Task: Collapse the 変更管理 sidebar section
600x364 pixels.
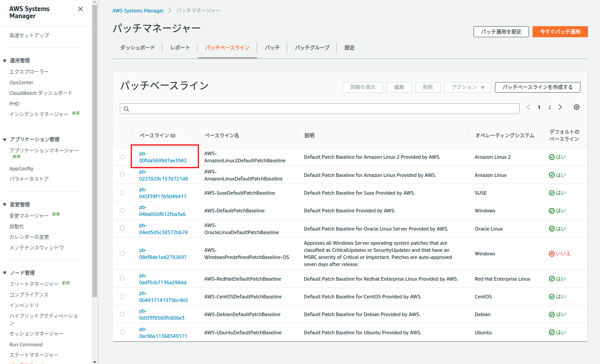Action: 5,205
